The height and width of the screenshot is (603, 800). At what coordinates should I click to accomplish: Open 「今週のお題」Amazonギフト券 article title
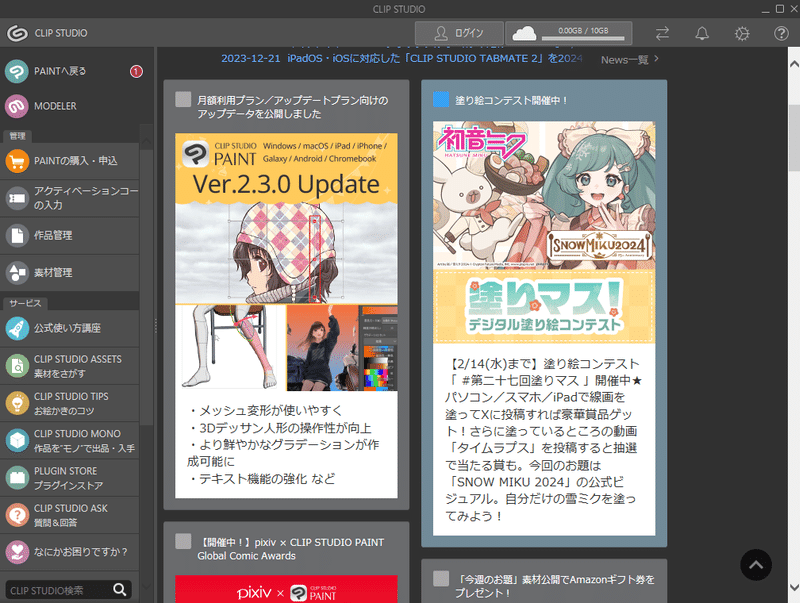(555, 586)
